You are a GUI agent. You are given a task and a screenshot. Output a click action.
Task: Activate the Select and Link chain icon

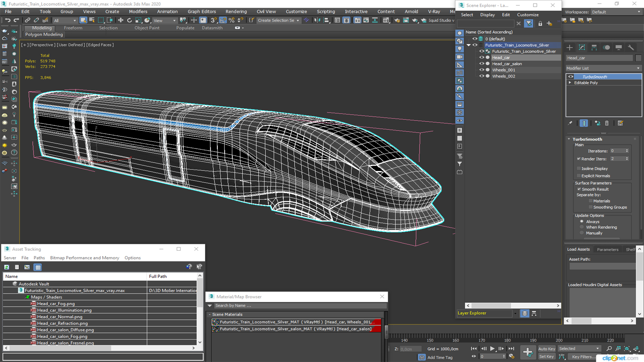click(x=28, y=20)
